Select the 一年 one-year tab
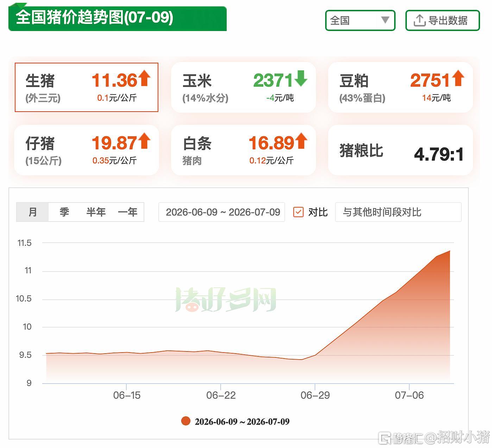This screenshot has width=492, height=448. pos(127,212)
